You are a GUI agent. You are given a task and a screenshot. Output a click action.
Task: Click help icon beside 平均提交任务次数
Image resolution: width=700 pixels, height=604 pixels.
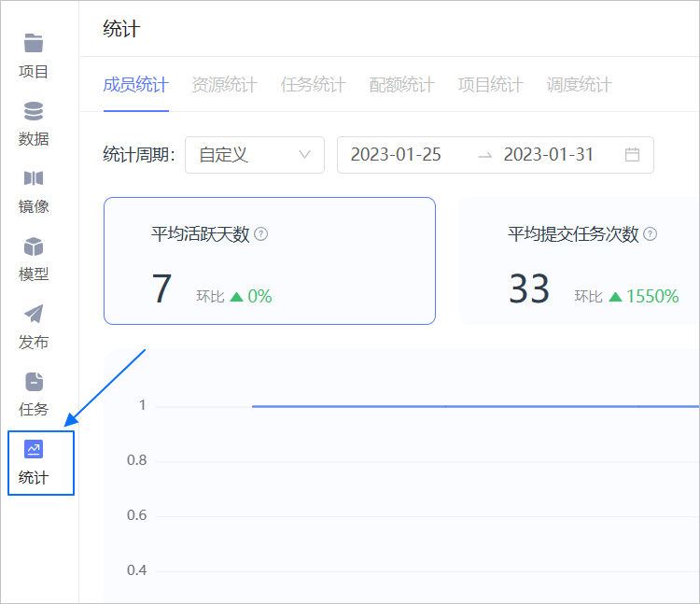[x=650, y=234]
